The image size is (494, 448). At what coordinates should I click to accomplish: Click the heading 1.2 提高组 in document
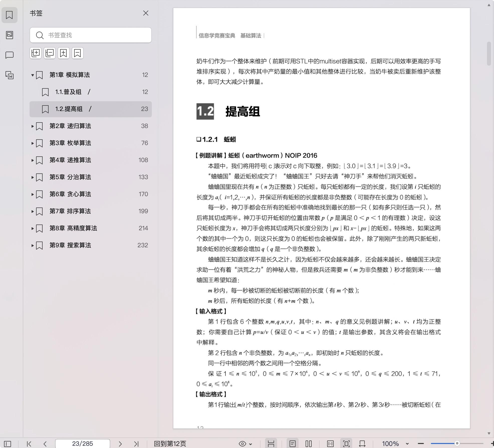(228, 111)
